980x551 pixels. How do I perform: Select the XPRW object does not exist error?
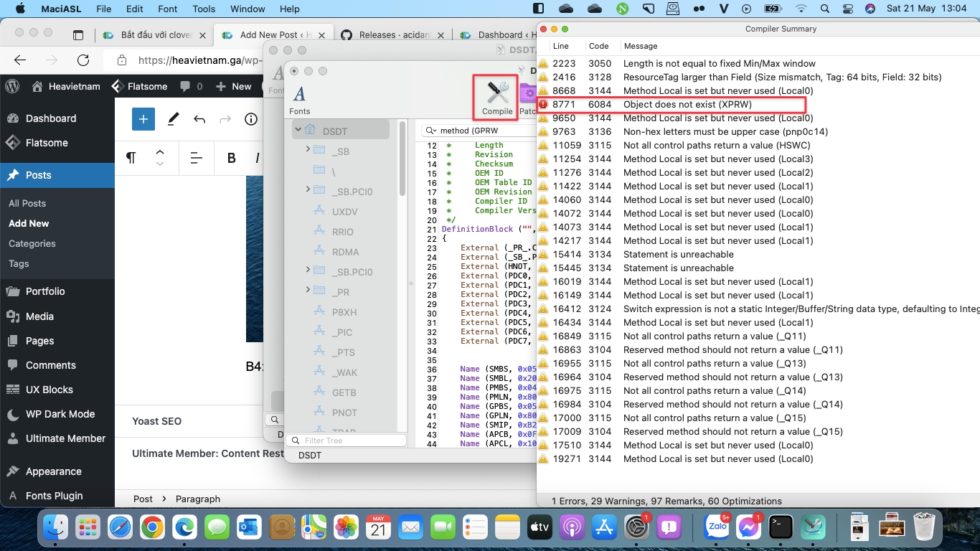point(687,104)
